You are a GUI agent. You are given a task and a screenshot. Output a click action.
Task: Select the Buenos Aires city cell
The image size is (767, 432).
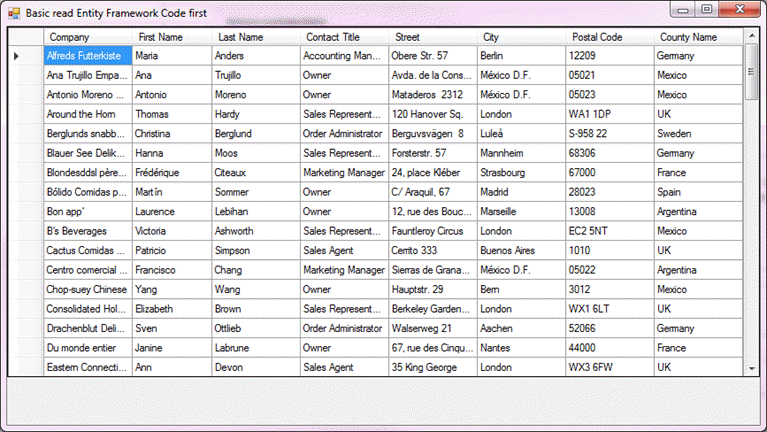(522, 250)
